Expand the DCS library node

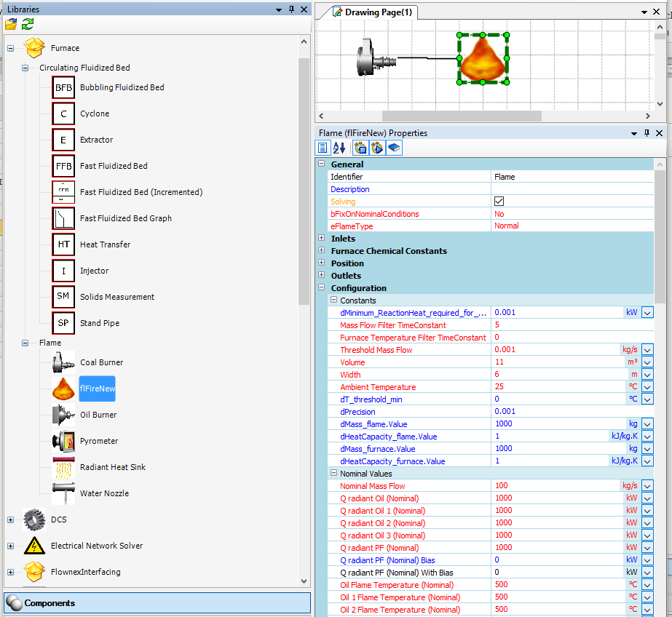point(10,520)
